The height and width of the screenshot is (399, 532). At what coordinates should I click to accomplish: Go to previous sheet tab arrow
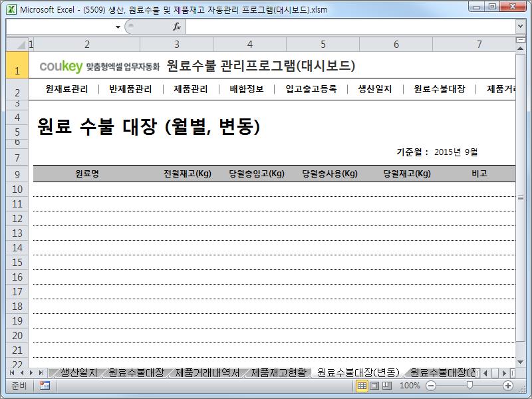click(x=22, y=373)
